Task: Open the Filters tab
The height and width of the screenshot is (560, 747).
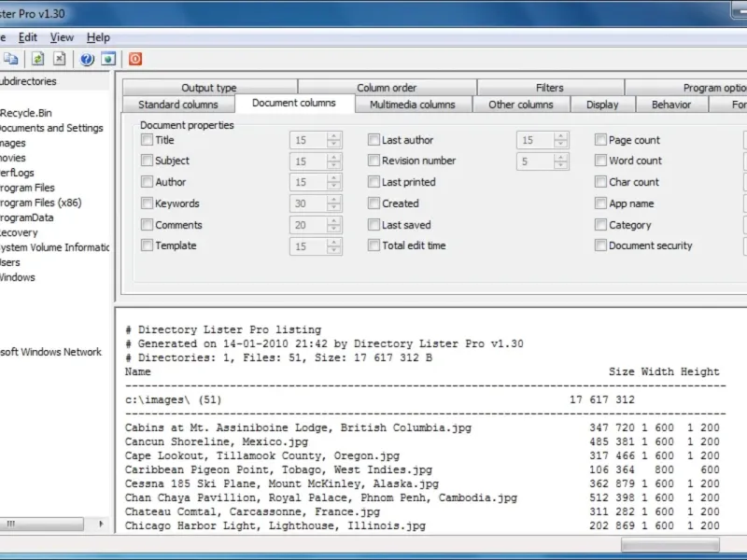Action: (550, 88)
